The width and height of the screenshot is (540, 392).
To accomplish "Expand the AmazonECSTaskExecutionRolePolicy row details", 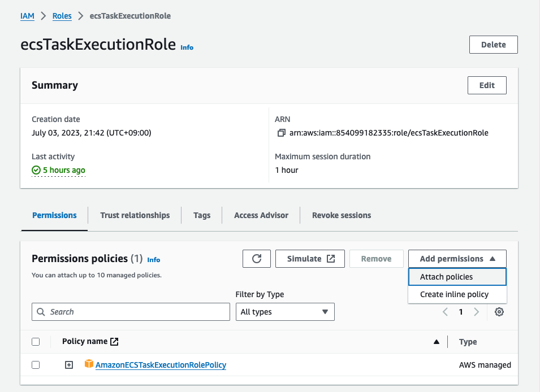I will coord(69,365).
